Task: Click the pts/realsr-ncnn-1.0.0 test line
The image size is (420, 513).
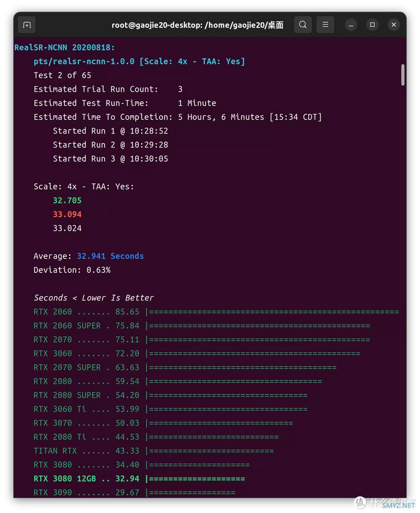Action: point(139,61)
